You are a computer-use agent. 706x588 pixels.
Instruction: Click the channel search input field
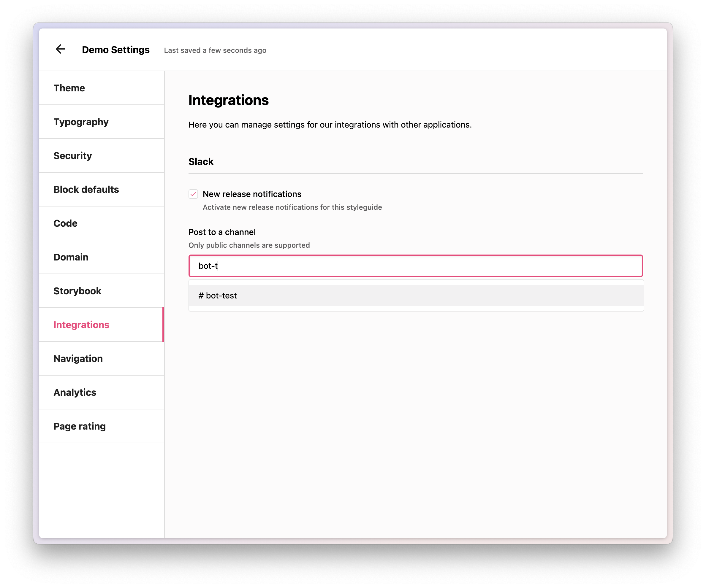point(416,266)
